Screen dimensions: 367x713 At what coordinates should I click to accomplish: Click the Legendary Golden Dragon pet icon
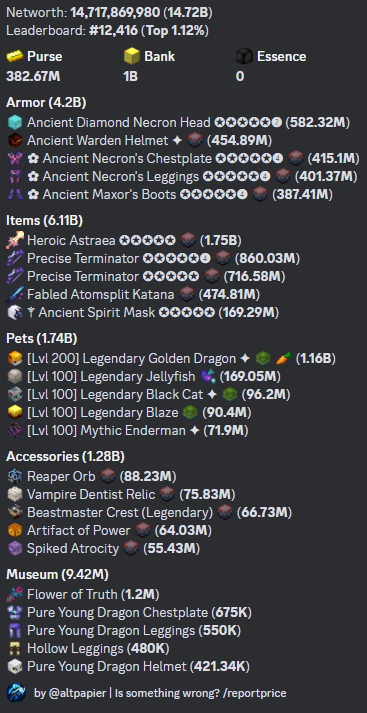[15, 359]
